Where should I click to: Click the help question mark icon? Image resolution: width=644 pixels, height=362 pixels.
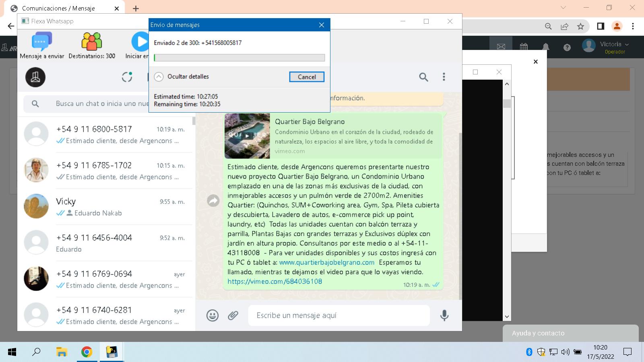pyautogui.click(x=567, y=47)
